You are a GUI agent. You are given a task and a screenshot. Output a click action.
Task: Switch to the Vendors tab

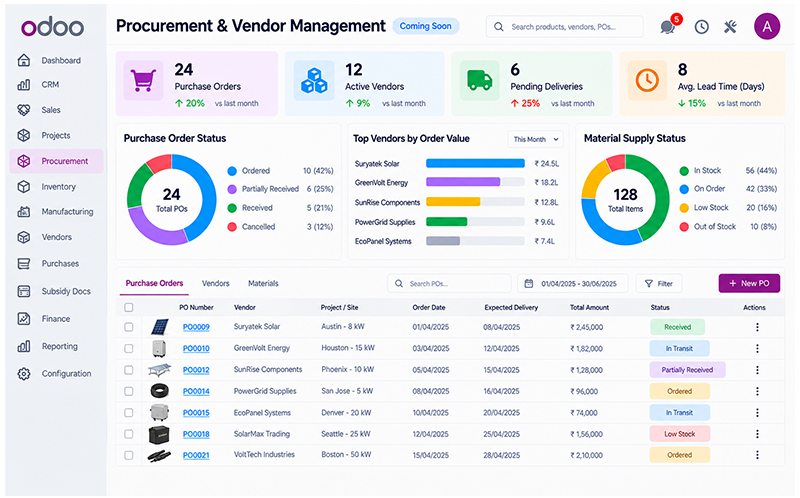[x=215, y=284]
